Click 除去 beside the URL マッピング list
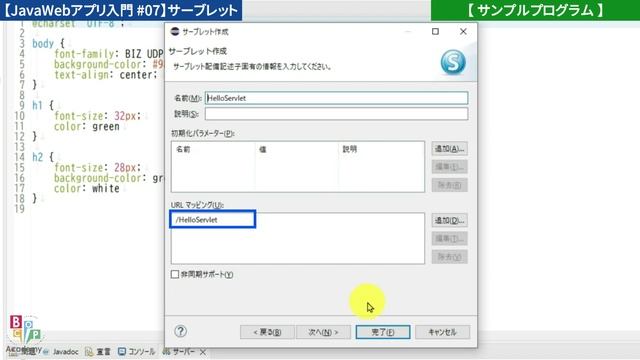The image size is (640, 360). tap(449, 257)
